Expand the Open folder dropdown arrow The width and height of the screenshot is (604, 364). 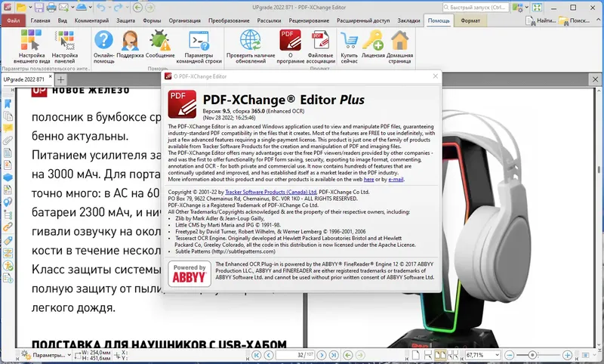pos(30,8)
